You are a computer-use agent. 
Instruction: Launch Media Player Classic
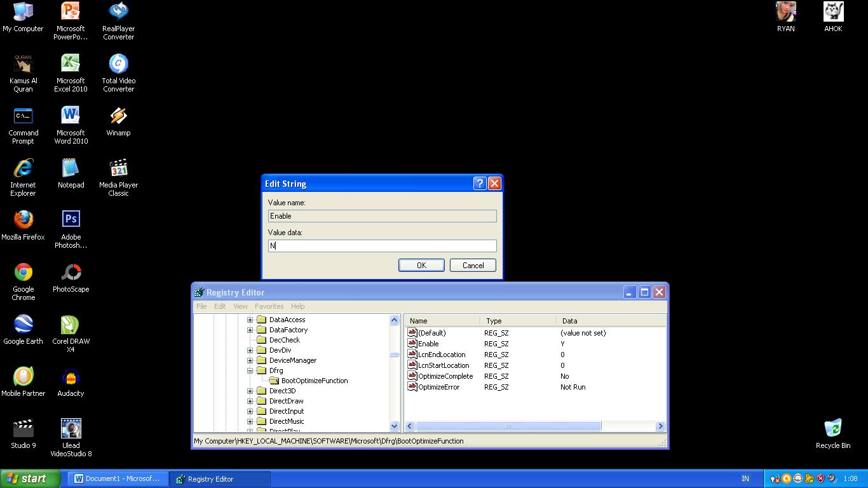pos(118,170)
